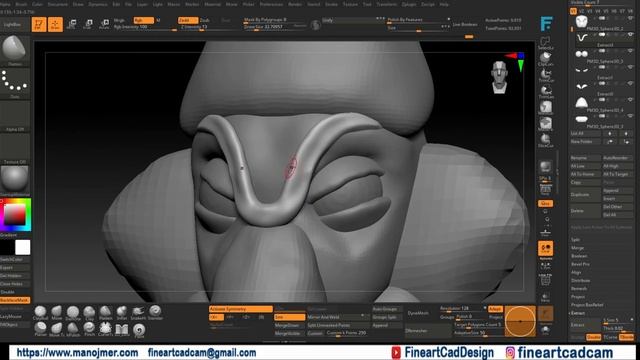Click the Duplicate subtool button

coord(585,195)
